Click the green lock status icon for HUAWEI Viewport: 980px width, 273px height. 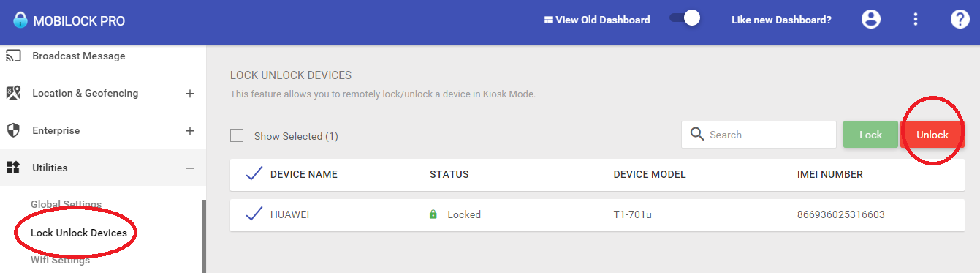[x=433, y=214]
